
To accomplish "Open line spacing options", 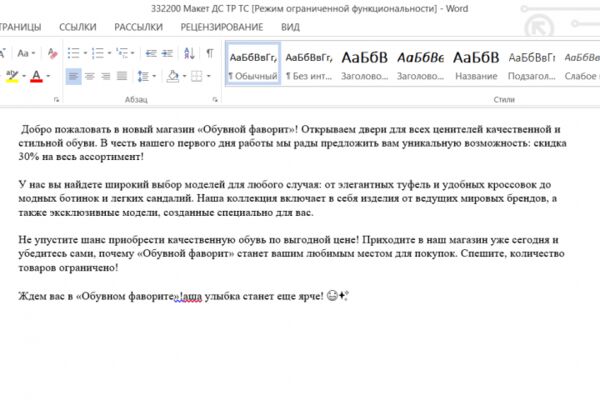I will (x=143, y=76).
